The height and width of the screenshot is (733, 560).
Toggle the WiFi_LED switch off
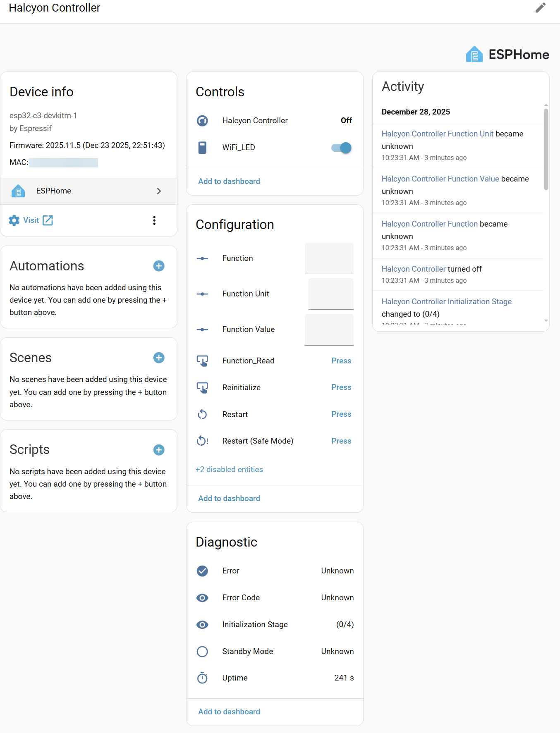click(341, 148)
